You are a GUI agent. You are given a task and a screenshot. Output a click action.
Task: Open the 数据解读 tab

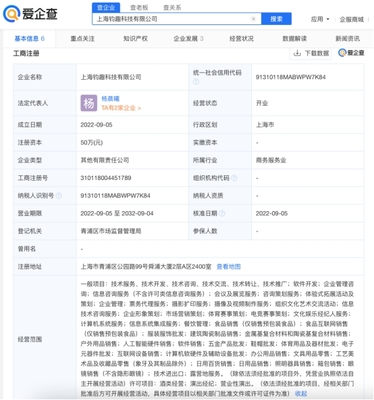point(294,39)
